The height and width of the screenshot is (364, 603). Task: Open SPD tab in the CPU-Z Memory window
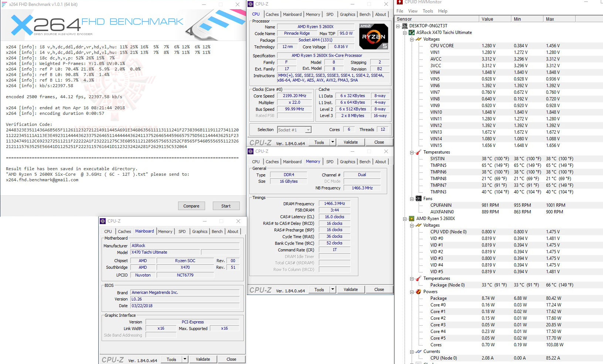pos(330,162)
